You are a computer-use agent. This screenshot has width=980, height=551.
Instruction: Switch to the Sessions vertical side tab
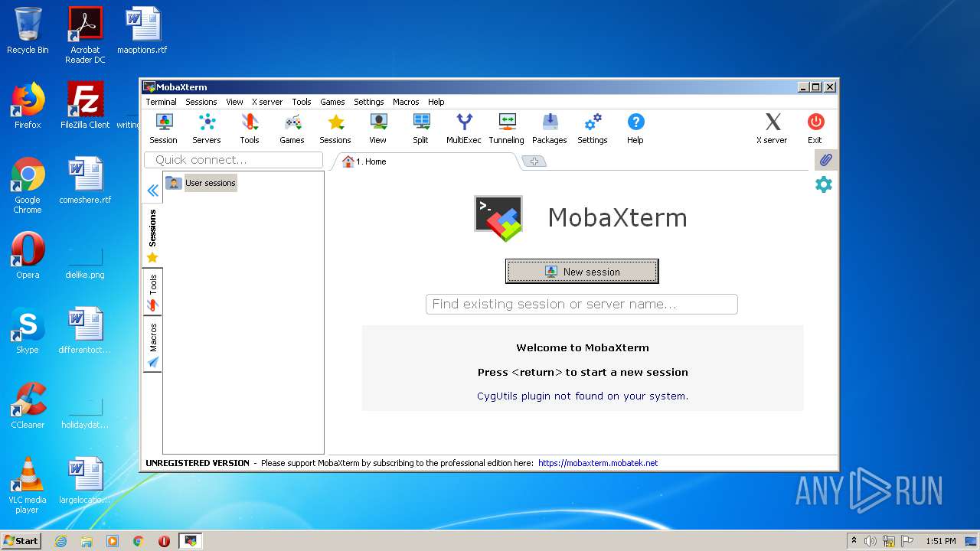pos(152,236)
